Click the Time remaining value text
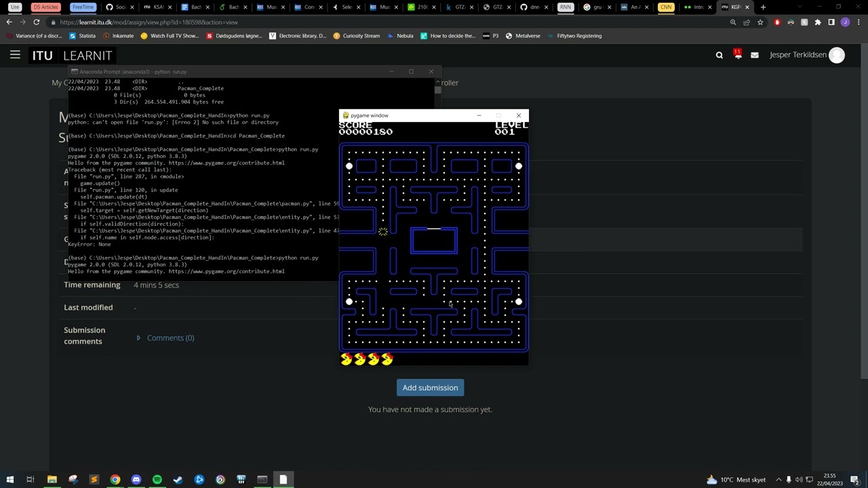The width and height of the screenshot is (868, 488). pos(156,285)
